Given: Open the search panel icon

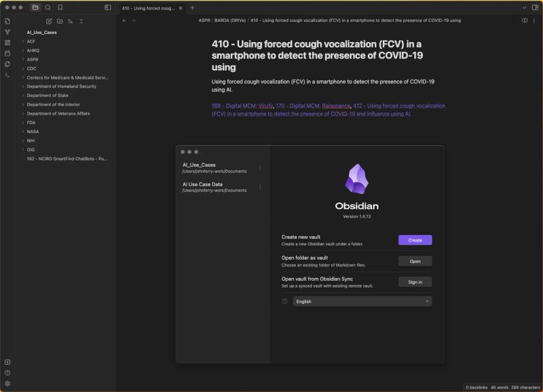Looking at the screenshot, I should click(x=48, y=7).
